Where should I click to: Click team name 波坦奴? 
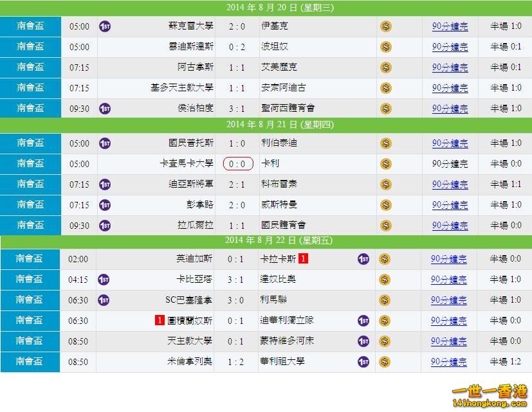[275, 46]
